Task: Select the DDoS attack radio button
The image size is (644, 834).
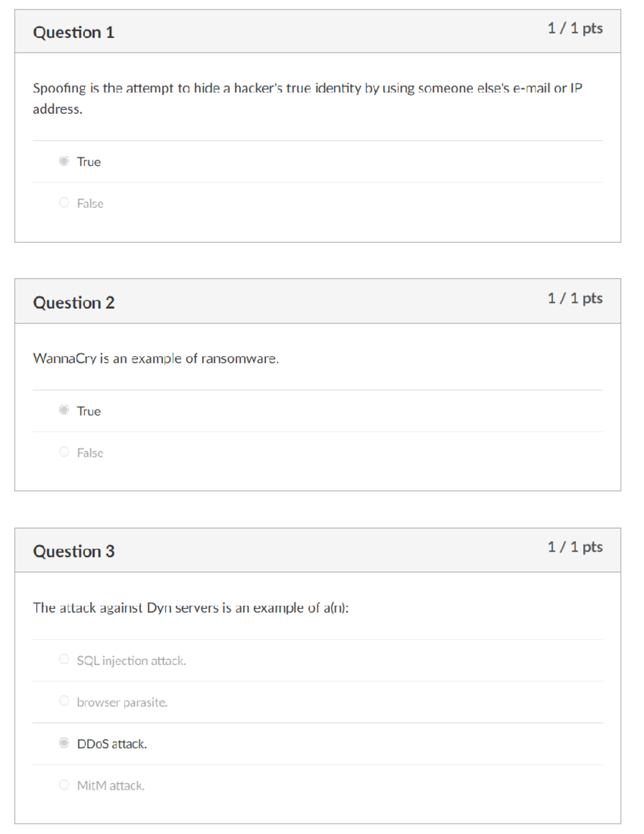Action: point(64,743)
